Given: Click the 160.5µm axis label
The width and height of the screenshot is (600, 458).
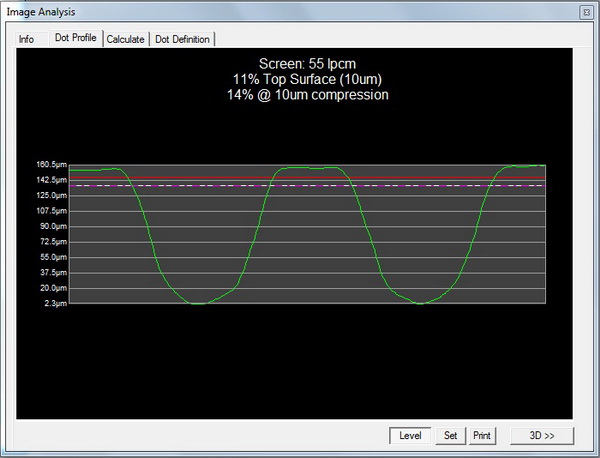Looking at the screenshot, I should pyautogui.click(x=50, y=164).
